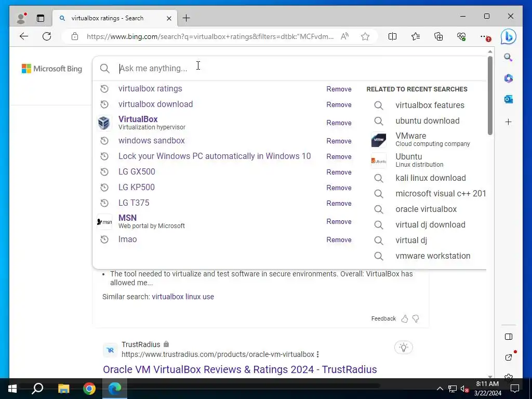Click the Edge profile avatar icon
Screen dimensions: 532x399
point(21,18)
